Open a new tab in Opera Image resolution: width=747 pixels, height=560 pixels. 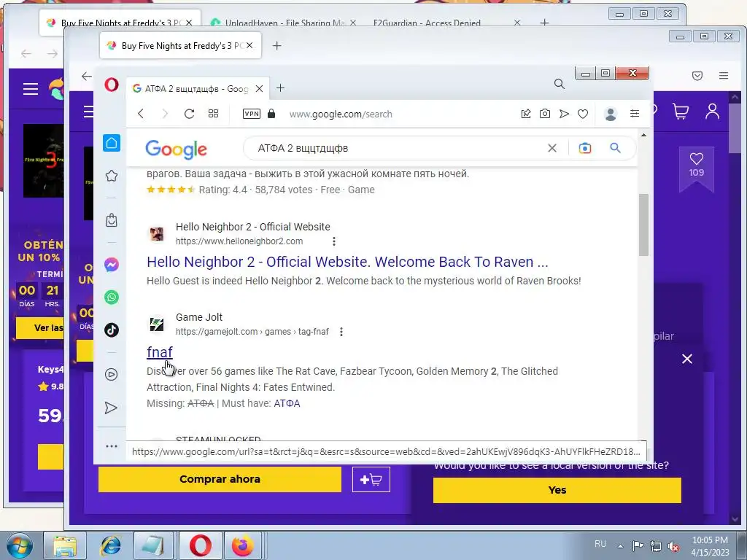[280, 88]
